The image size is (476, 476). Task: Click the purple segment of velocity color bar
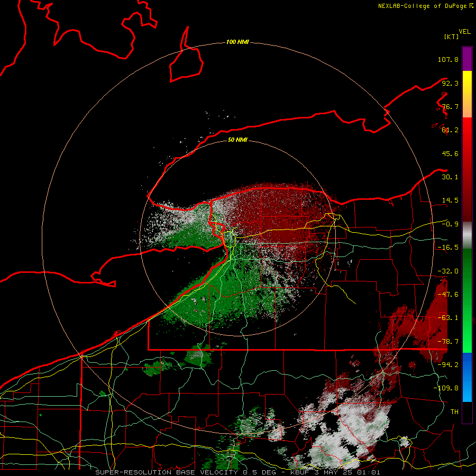click(467, 59)
